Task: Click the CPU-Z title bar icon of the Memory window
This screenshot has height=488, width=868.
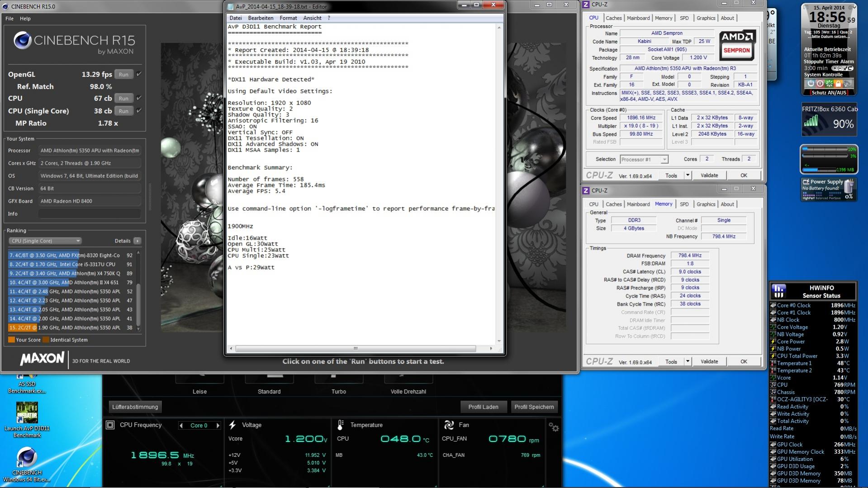Action: pyautogui.click(x=586, y=190)
